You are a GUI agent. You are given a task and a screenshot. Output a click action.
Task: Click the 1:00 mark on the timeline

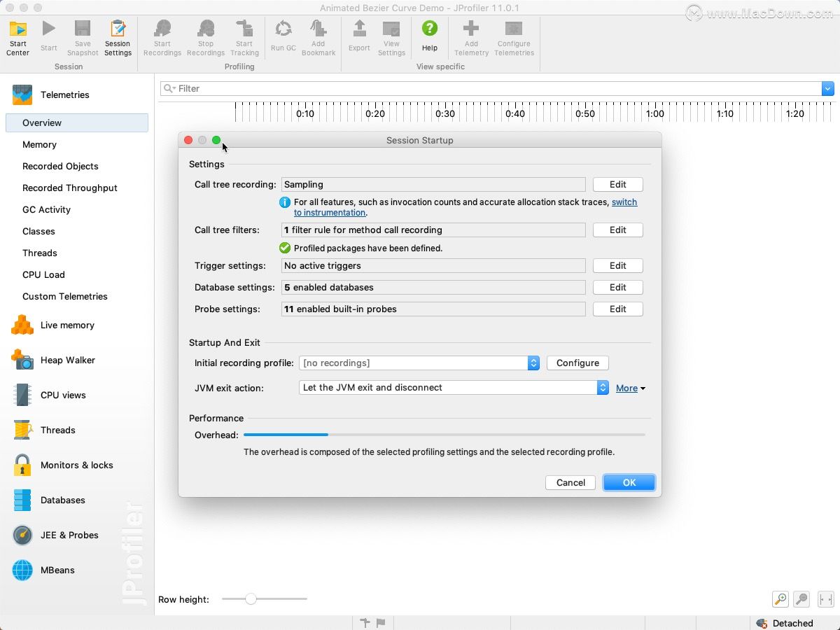click(x=655, y=113)
